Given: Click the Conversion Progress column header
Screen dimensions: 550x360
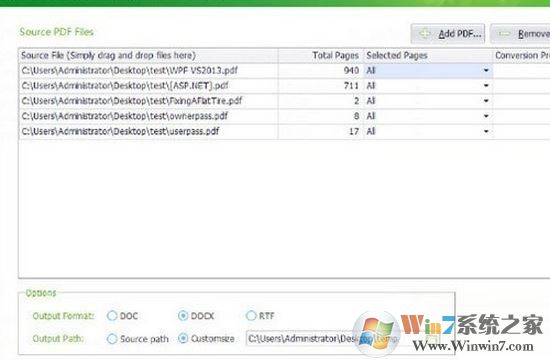Looking at the screenshot, I should pyautogui.click(x=521, y=55).
